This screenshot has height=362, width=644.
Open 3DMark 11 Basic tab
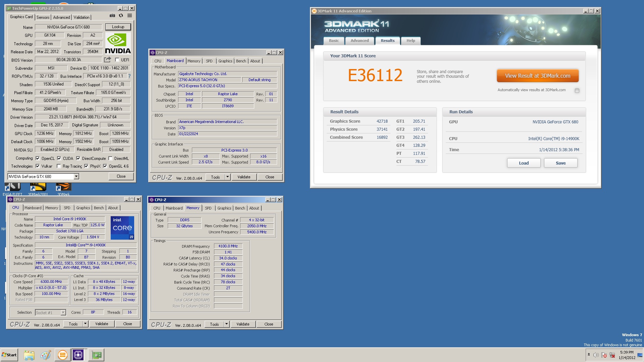pyautogui.click(x=334, y=41)
